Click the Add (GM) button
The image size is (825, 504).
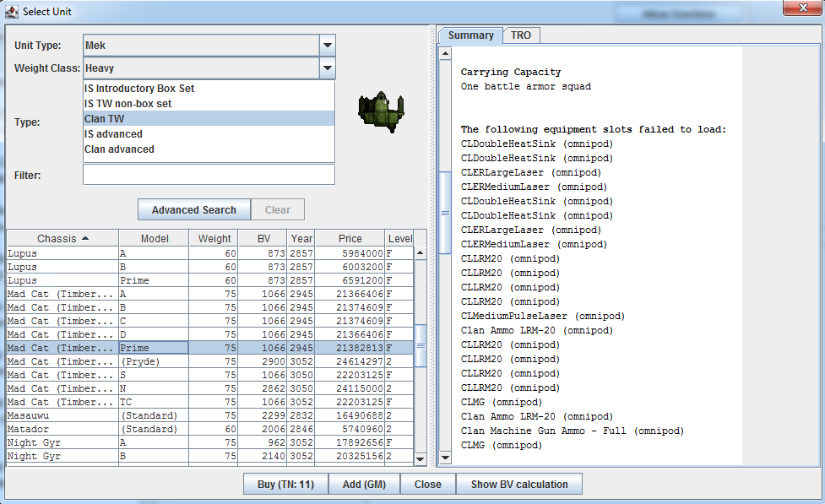pos(364,484)
